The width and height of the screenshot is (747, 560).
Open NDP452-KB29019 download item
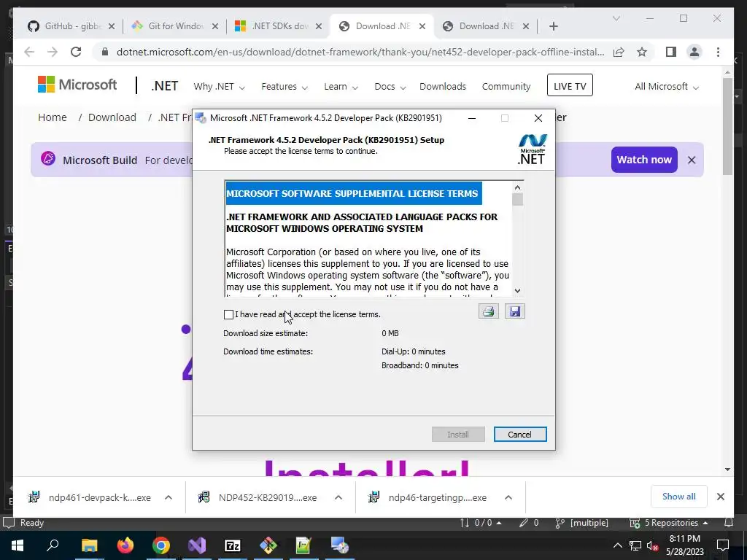coord(259,497)
